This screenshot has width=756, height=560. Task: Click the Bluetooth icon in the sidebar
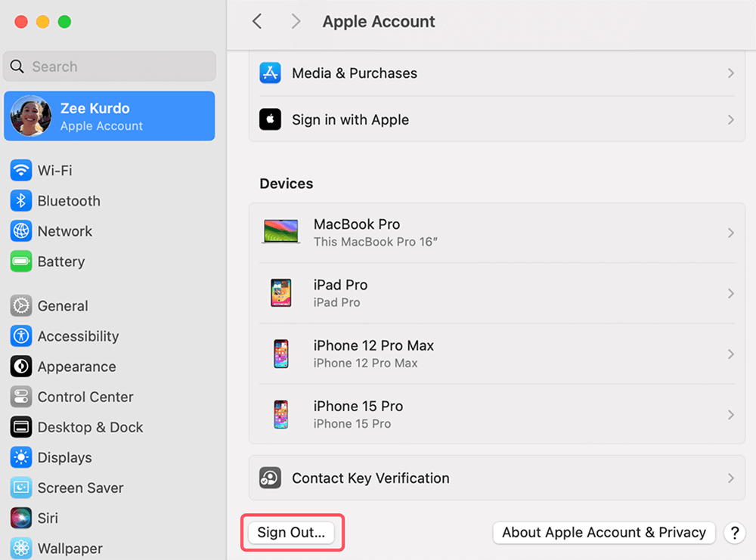coord(20,200)
